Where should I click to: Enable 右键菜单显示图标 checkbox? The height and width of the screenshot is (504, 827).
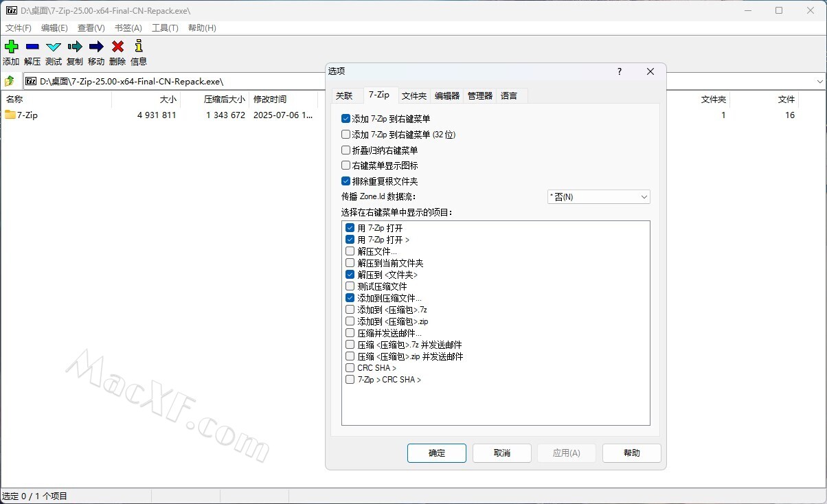(x=346, y=165)
